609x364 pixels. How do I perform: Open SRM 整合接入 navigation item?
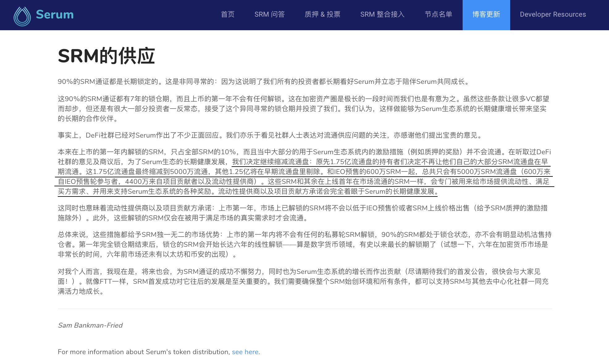tap(382, 14)
